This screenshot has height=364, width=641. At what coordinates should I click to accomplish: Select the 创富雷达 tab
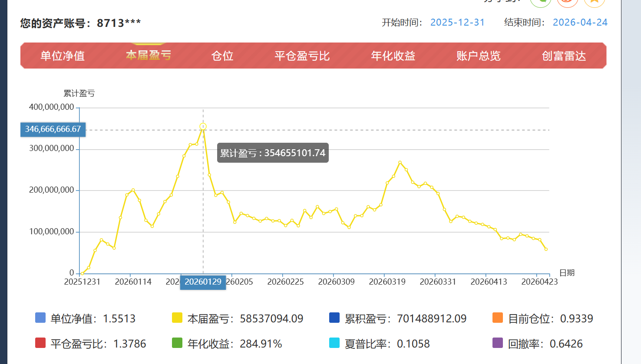click(564, 56)
